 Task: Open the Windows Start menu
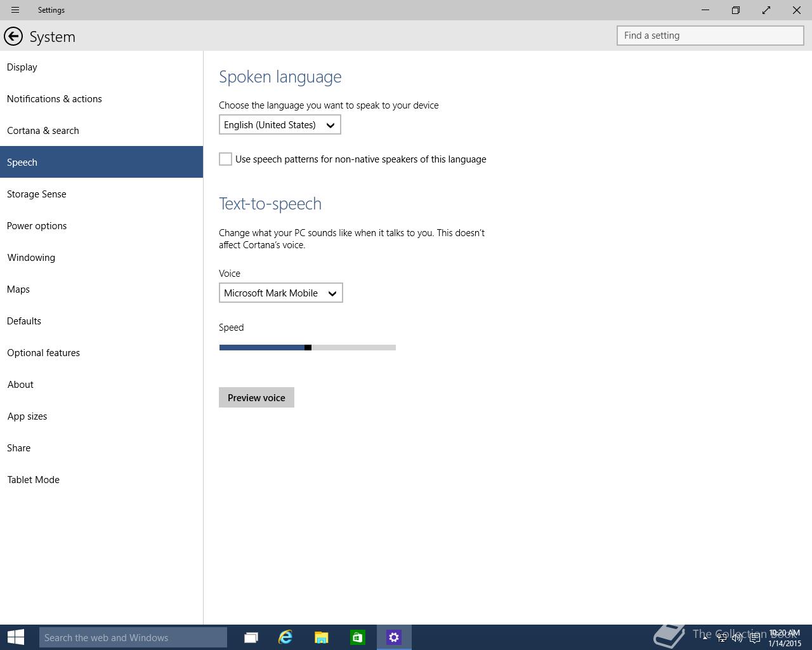pos(15,637)
